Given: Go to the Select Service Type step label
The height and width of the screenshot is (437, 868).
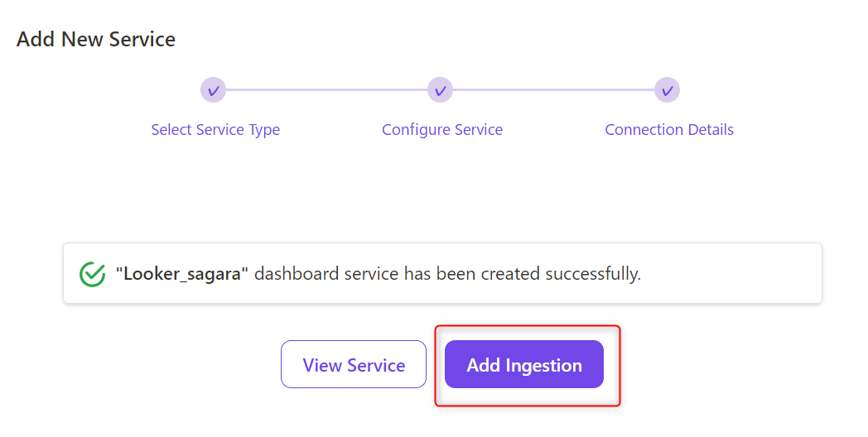Looking at the screenshot, I should 215,129.
